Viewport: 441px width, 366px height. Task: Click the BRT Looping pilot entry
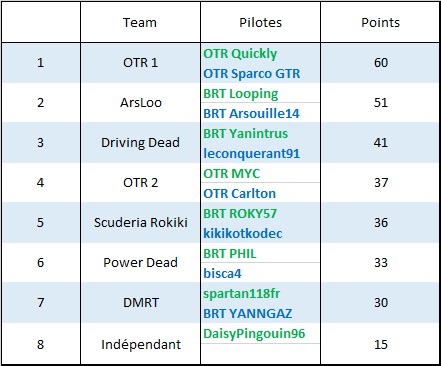[241, 94]
